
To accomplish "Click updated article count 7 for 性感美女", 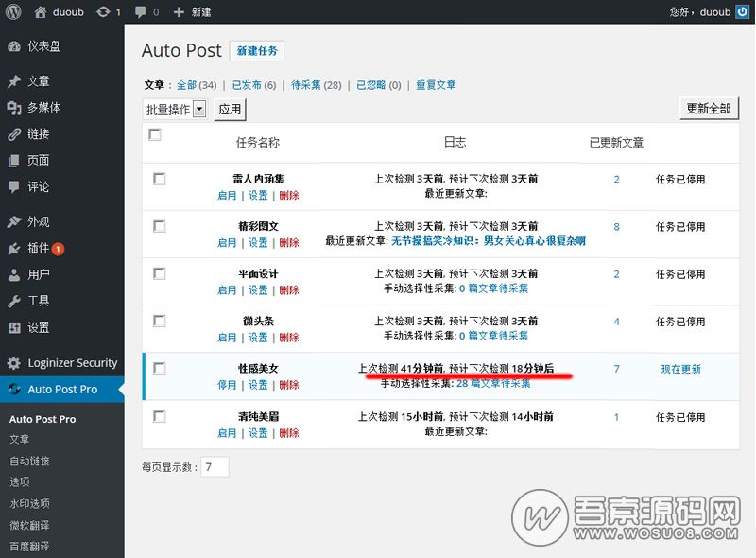I will tap(617, 369).
